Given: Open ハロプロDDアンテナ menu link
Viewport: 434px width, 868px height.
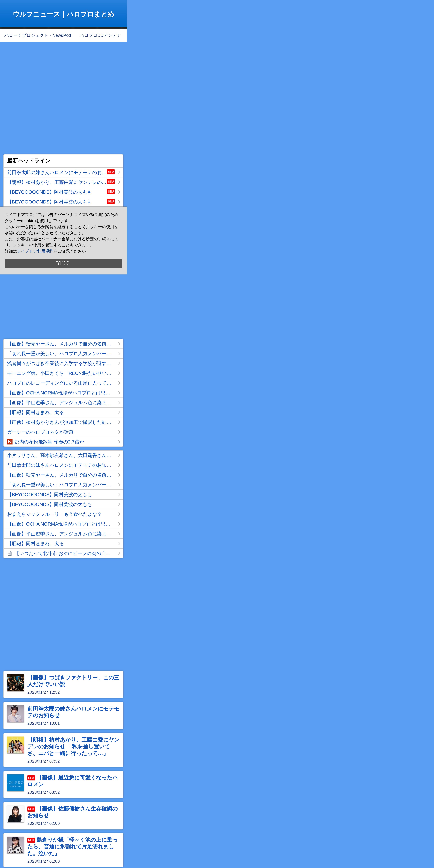Looking at the screenshot, I should click(100, 35).
